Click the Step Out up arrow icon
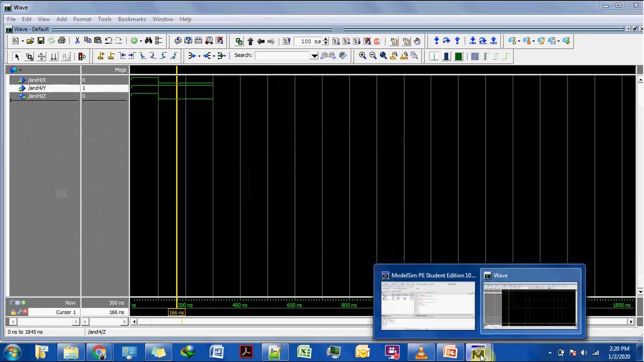Viewport: 644px width, 362px height. (457, 41)
